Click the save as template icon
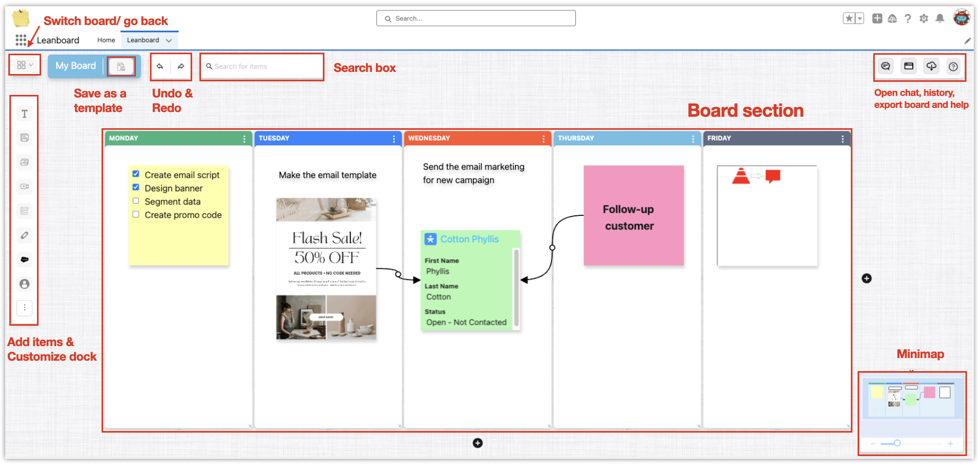 tap(121, 67)
